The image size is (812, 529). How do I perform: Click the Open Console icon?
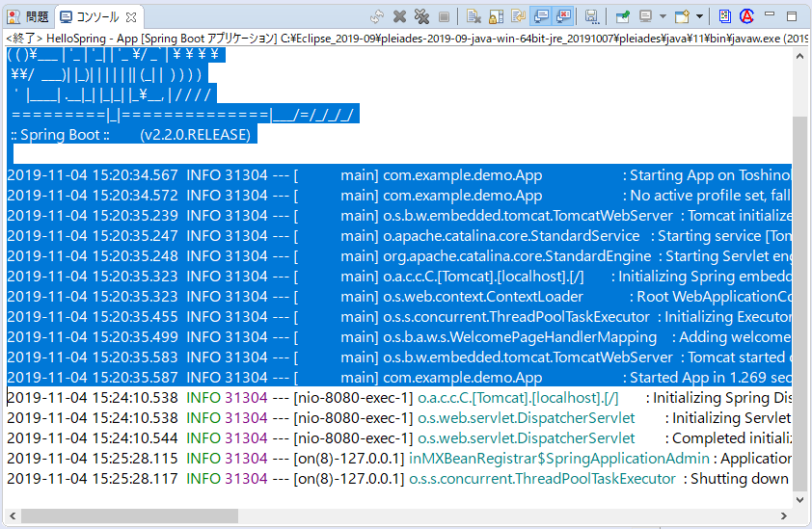[x=682, y=16]
